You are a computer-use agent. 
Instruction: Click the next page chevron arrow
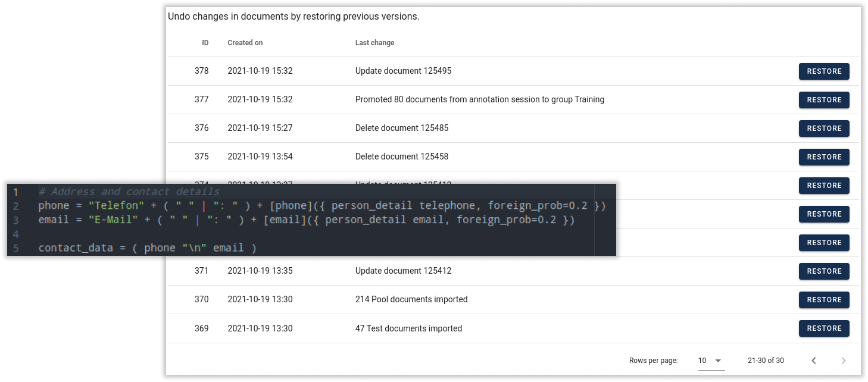tap(843, 361)
